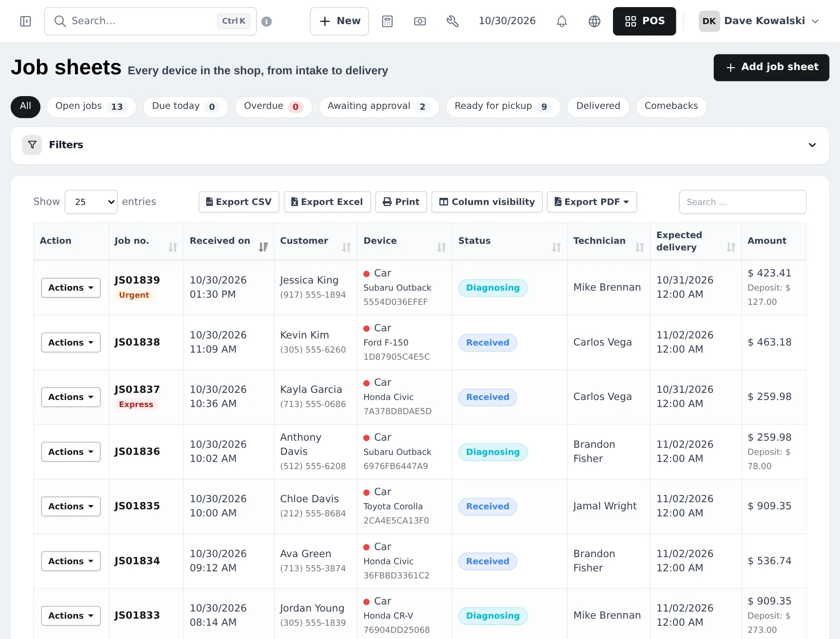Export table to Excel
This screenshot has height=639, width=840.
(327, 202)
